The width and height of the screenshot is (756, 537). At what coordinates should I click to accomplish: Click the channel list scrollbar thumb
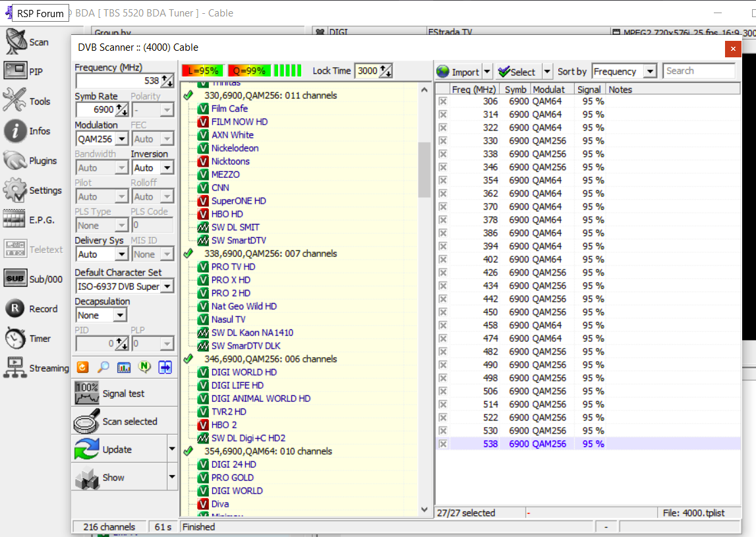(424, 170)
